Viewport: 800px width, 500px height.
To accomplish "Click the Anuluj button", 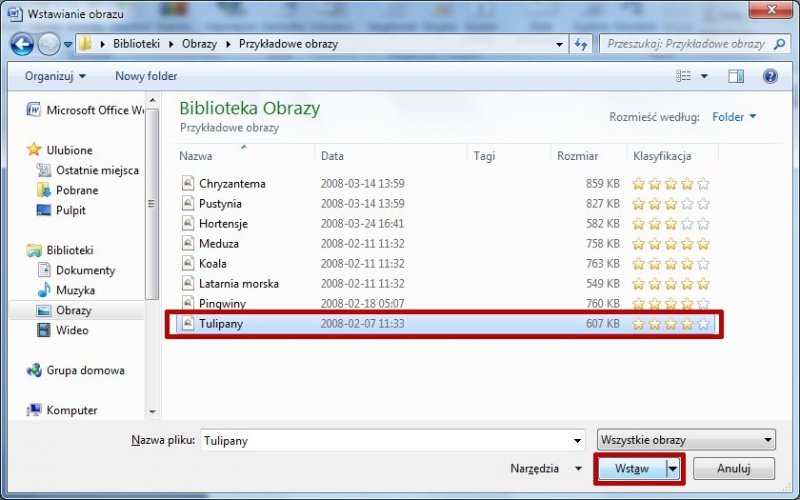I will click(733, 468).
